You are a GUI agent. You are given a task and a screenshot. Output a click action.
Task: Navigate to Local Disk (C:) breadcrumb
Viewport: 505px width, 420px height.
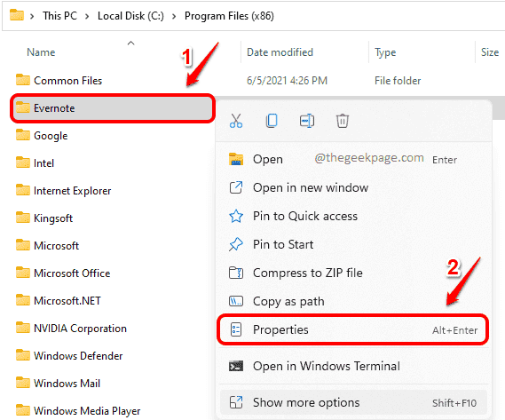(130, 16)
